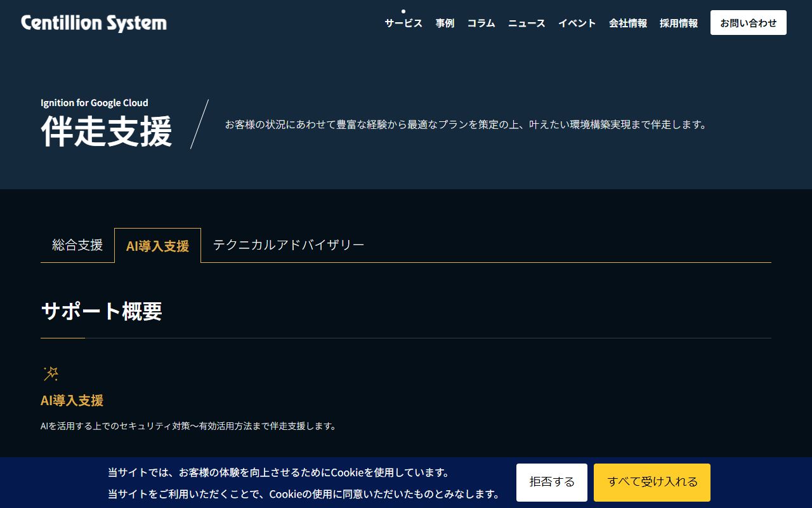Click the Centillion System logo
Image resolution: width=812 pixels, height=508 pixels.
pyautogui.click(x=94, y=23)
